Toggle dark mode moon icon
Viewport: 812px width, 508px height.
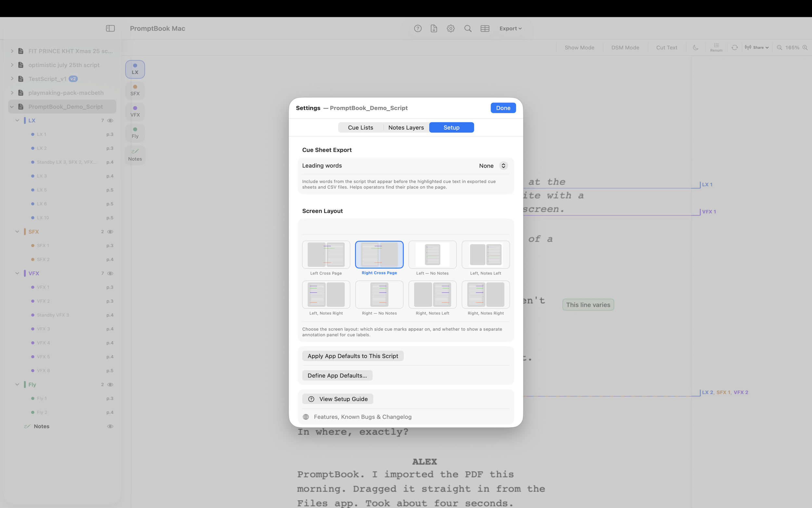695,48
